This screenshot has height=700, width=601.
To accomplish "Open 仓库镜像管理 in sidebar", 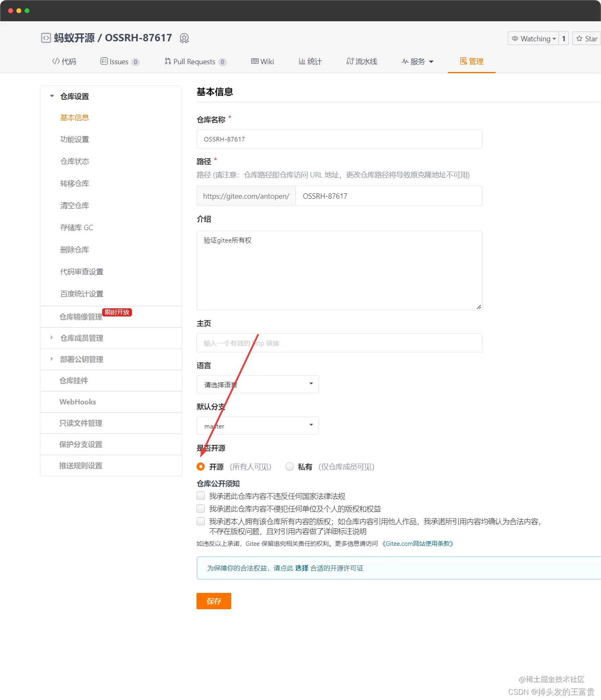I will pos(80,317).
